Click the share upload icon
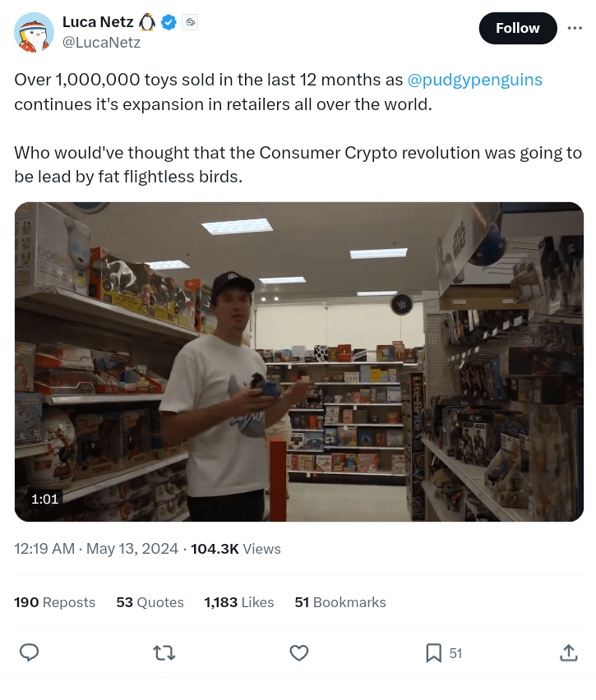 click(x=568, y=652)
